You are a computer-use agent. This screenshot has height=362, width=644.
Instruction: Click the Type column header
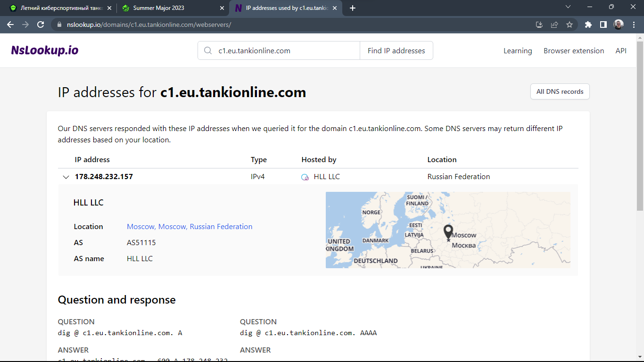(259, 160)
